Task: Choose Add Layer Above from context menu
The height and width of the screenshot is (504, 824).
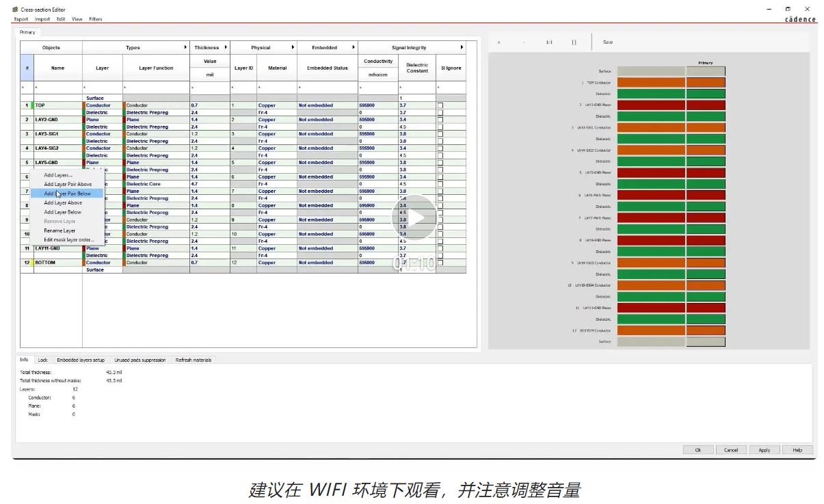Action: 67,202
